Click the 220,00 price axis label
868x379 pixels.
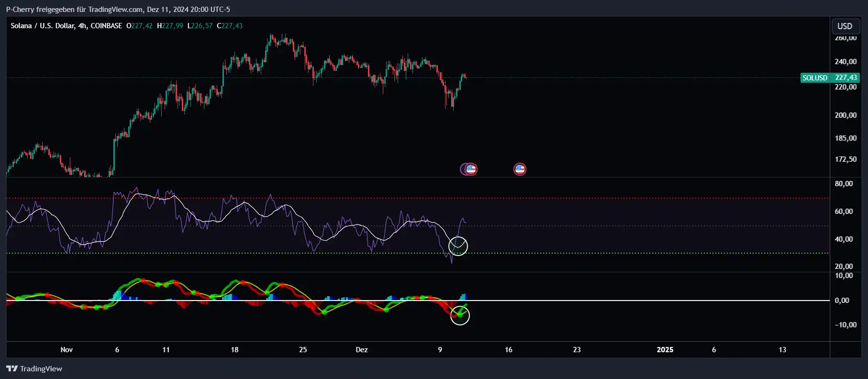(846, 87)
